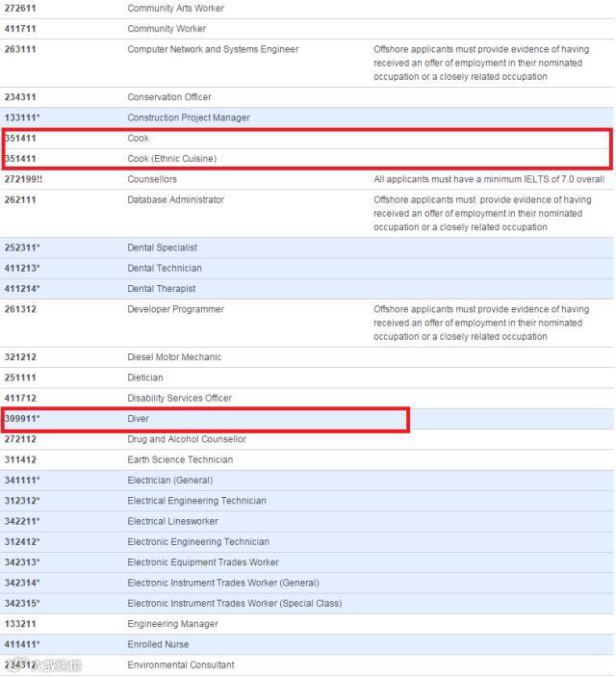616x678 pixels.
Task: Click the code 133211
Action: coord(20,624)
